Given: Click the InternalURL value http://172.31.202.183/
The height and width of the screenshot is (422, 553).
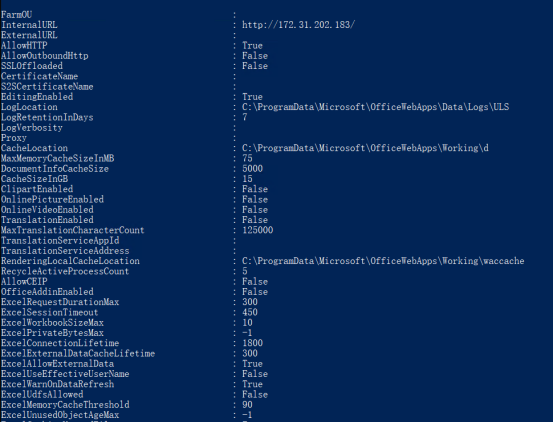Looking at the screenshot, I should click(298, 25).
